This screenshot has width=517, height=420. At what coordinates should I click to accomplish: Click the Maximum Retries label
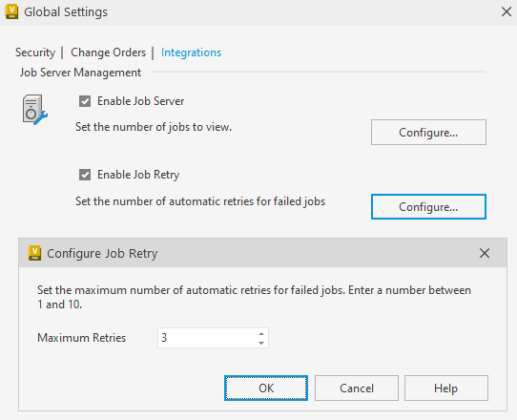tap(81, 338)
